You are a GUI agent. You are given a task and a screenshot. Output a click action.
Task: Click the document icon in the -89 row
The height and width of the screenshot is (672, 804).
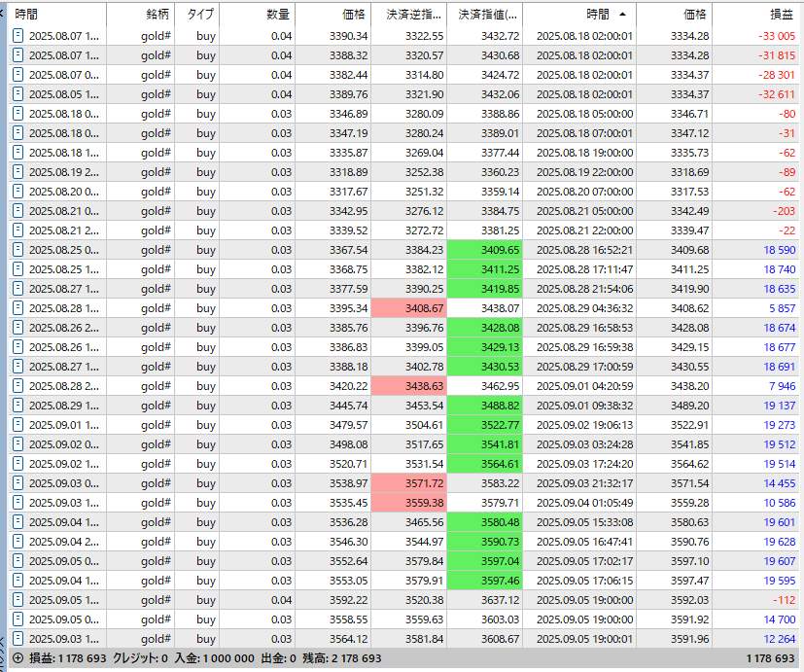click(17, 172)
